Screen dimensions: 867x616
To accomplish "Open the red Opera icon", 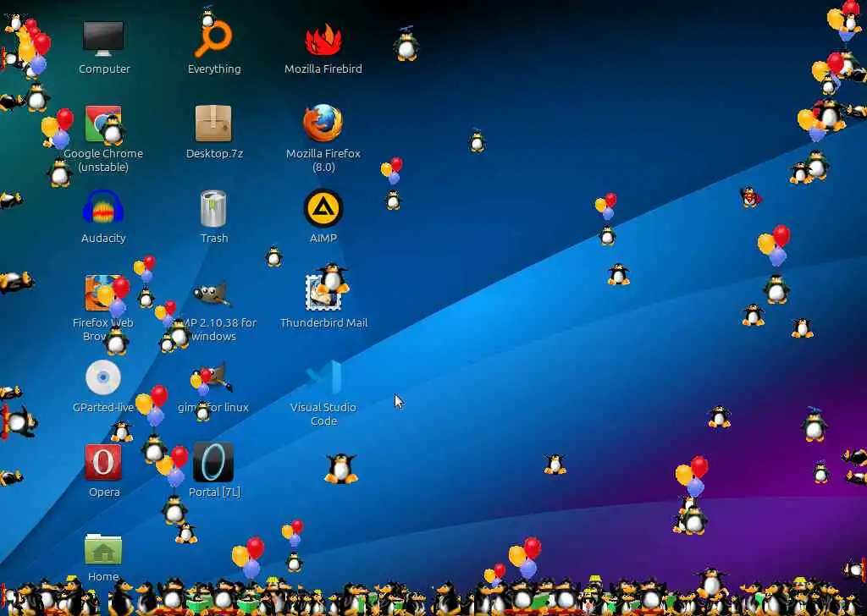I will coord(103,462).
